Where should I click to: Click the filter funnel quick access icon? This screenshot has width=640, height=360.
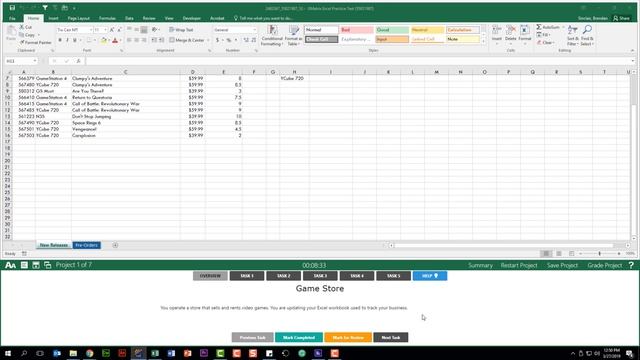45,8
